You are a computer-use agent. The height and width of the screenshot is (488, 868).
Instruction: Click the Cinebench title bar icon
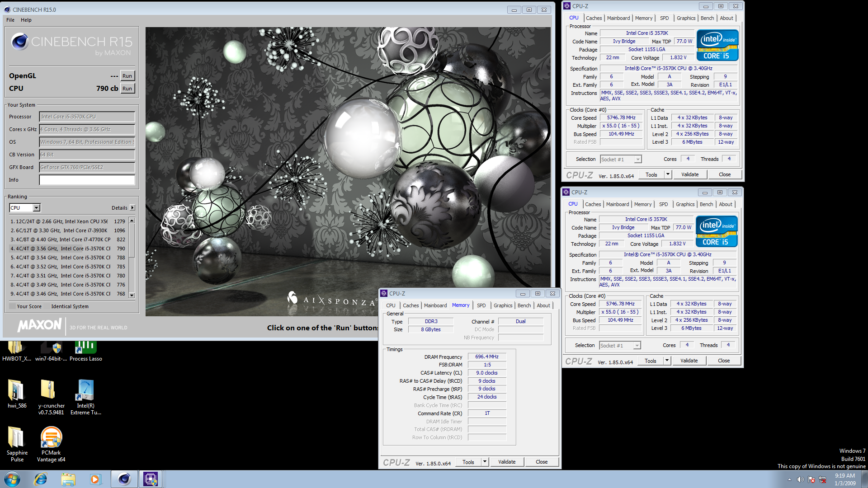(7, 9)
